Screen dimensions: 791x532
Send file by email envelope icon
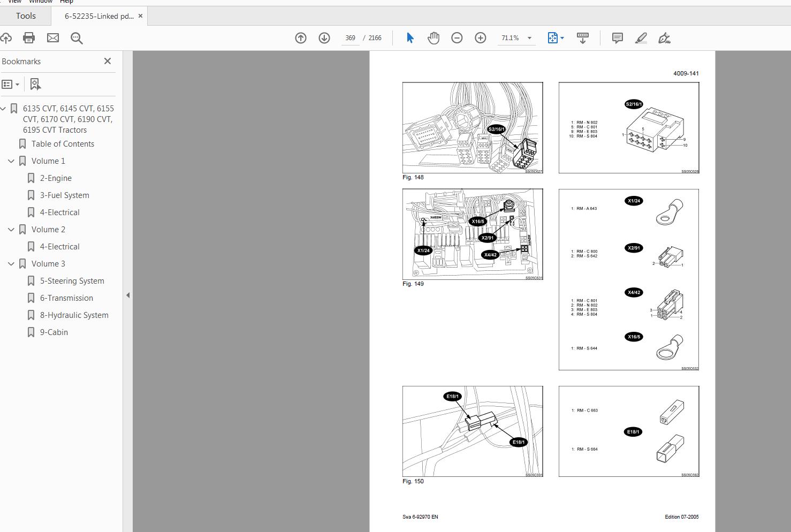[x=53, y=38]
